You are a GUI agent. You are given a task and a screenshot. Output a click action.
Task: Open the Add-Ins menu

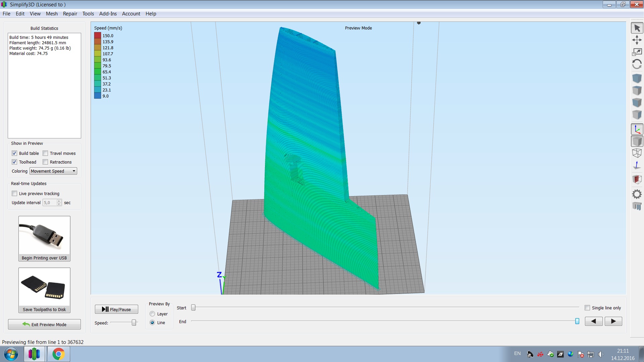(x=108, y=14)
